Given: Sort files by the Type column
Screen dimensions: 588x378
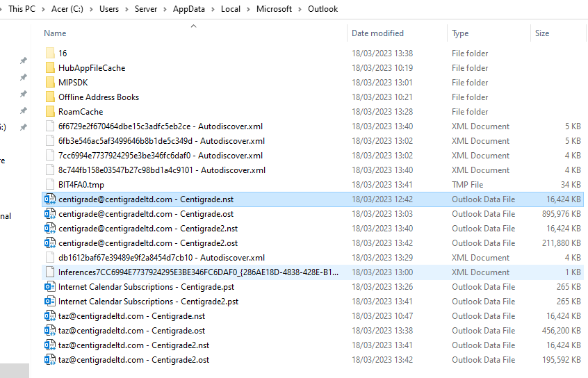Looking at the screenshot, I should [460, 33].
